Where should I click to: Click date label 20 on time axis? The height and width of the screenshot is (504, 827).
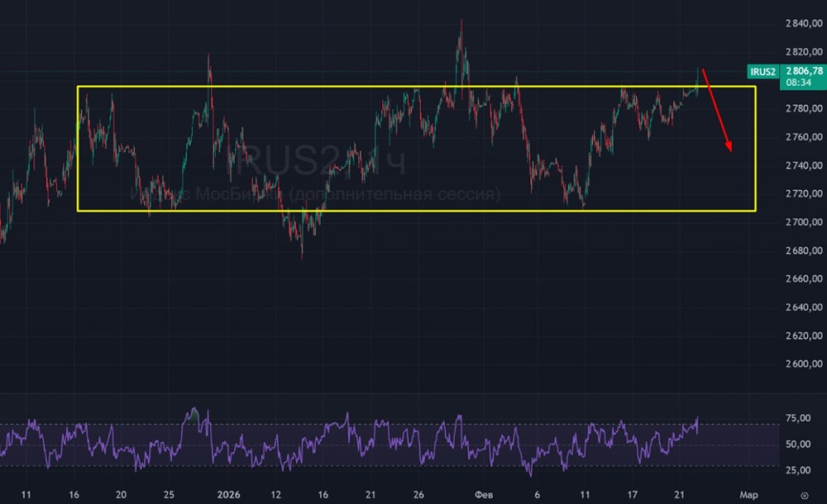click(121, 495)
